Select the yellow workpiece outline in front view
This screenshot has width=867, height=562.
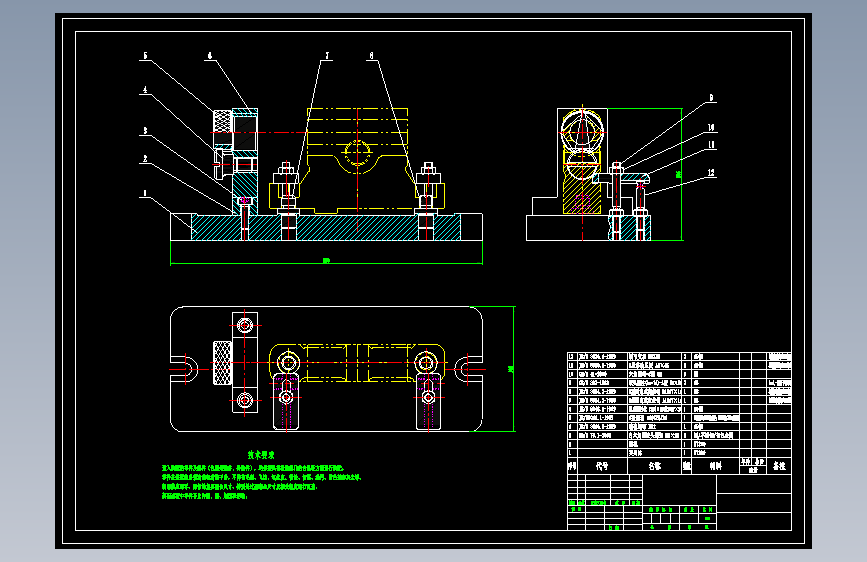pyautogui.click(x=357, y=160)
